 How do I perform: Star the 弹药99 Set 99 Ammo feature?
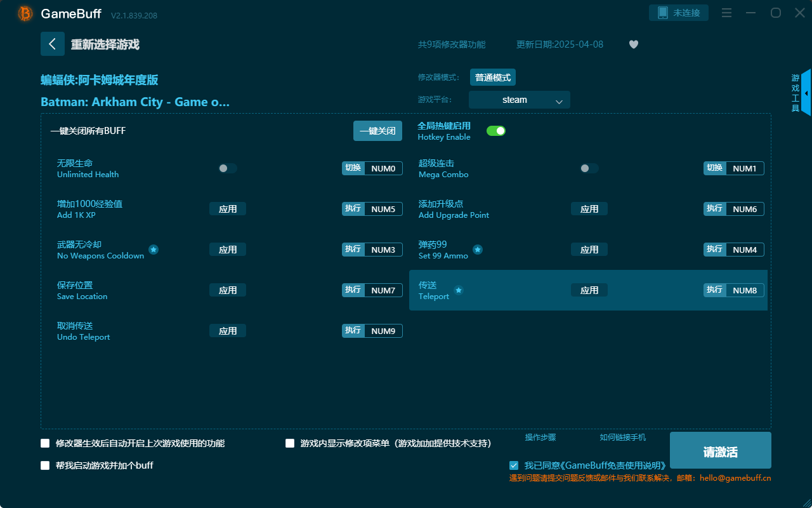click(x=478, y=250)
